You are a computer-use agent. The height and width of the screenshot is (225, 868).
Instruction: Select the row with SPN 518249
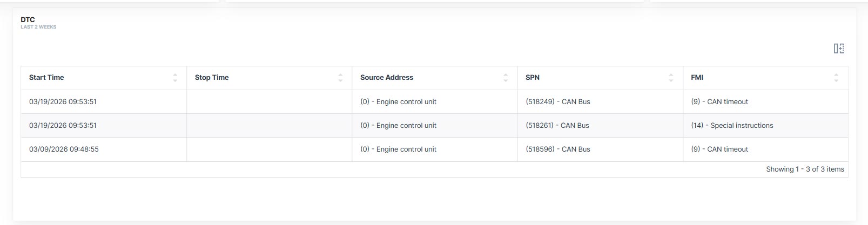[x=557, y=101]
